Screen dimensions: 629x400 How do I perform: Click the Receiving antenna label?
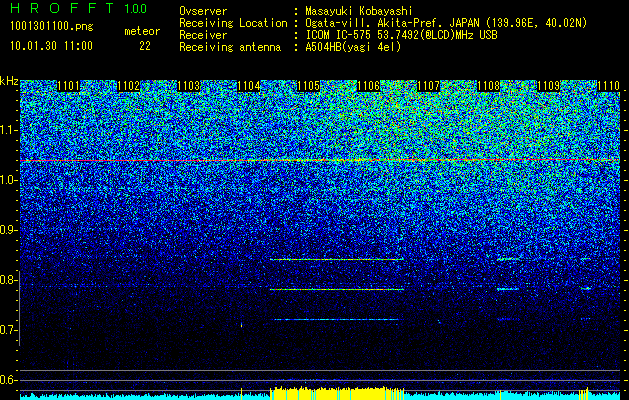coord(230,47)
